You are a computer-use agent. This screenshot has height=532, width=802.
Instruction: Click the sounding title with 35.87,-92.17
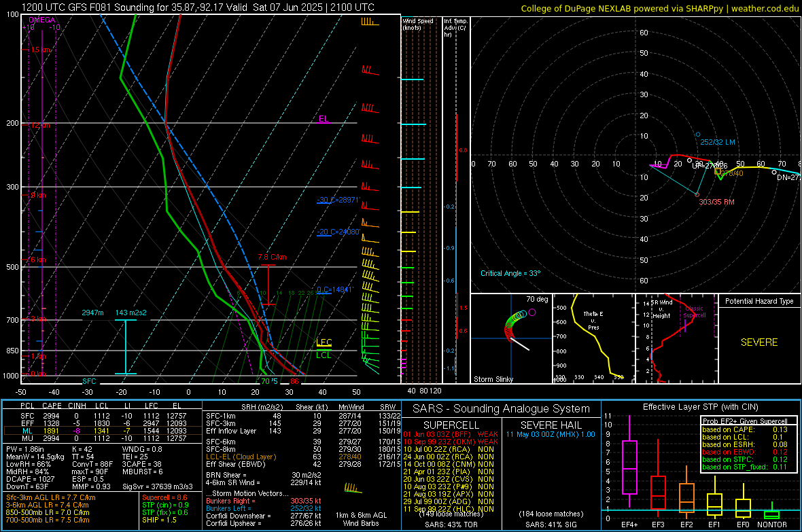tap(198, 7)
